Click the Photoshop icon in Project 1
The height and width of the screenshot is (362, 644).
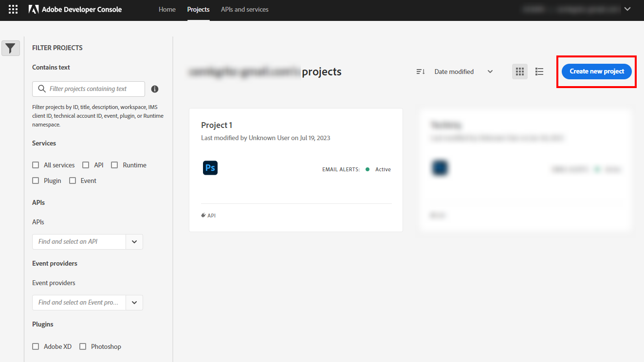point(210,168)
